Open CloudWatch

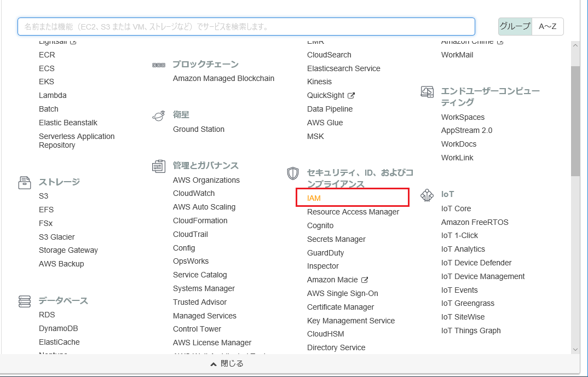click(193, 193)
